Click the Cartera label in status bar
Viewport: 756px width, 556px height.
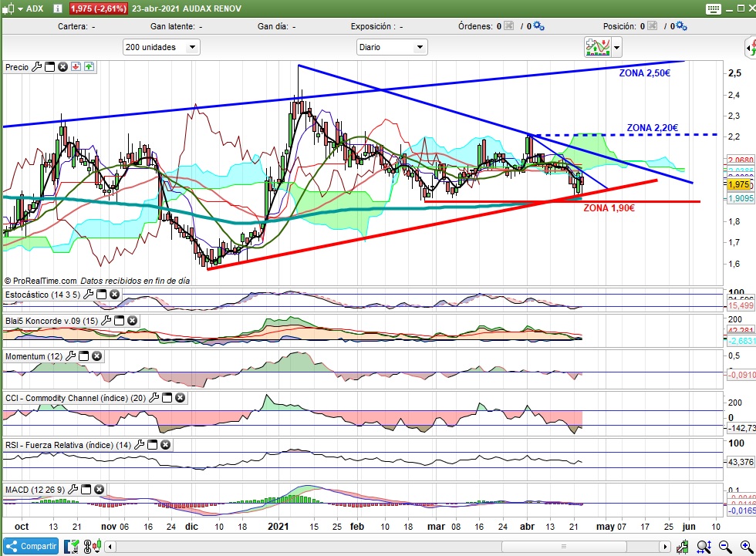pyautogui.click(x=73, y=26)
